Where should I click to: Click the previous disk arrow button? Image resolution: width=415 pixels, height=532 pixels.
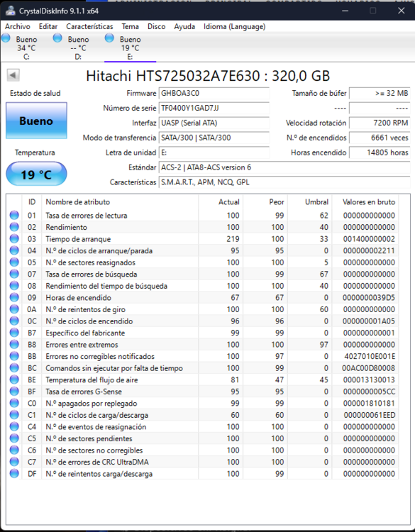pyautogui.click(x=13, y=75)
